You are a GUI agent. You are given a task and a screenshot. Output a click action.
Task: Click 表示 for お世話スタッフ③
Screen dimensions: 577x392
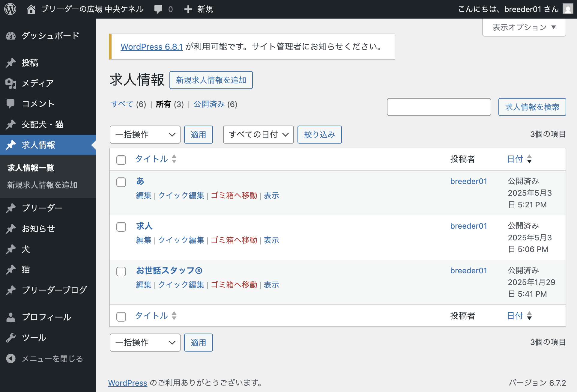pyautogui.click(x=271, y=285)
